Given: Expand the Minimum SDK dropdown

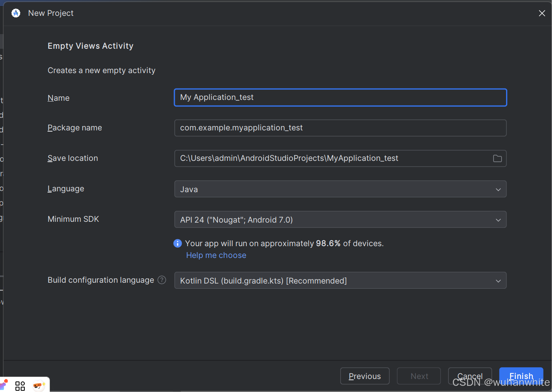Looking at the screenshot, I should [340, 219].
